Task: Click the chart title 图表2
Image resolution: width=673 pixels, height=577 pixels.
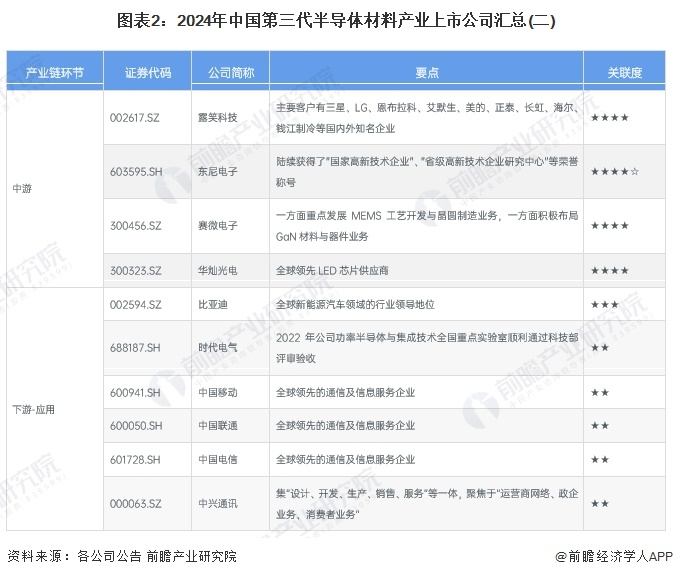Action: click(x=336, y=21)
